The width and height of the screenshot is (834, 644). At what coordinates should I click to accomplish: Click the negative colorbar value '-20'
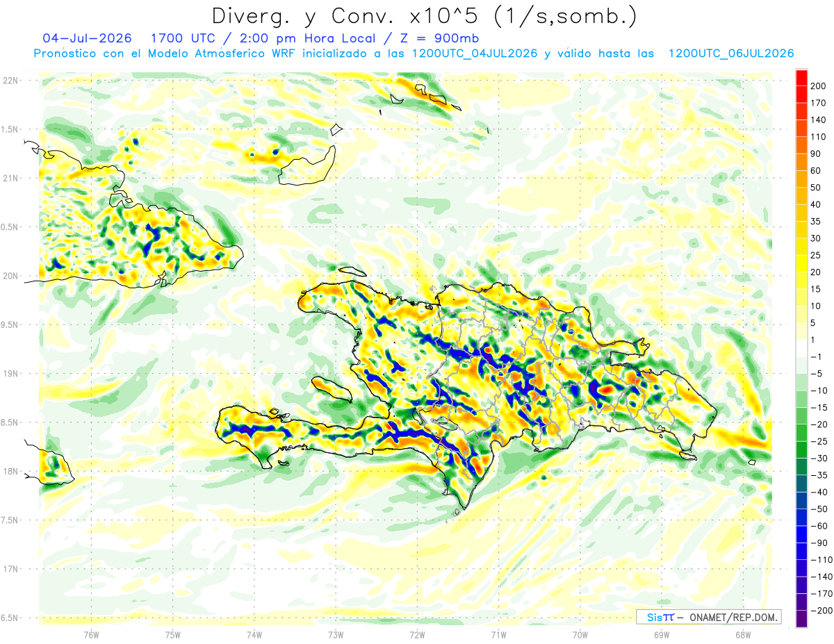click(819, 424)
